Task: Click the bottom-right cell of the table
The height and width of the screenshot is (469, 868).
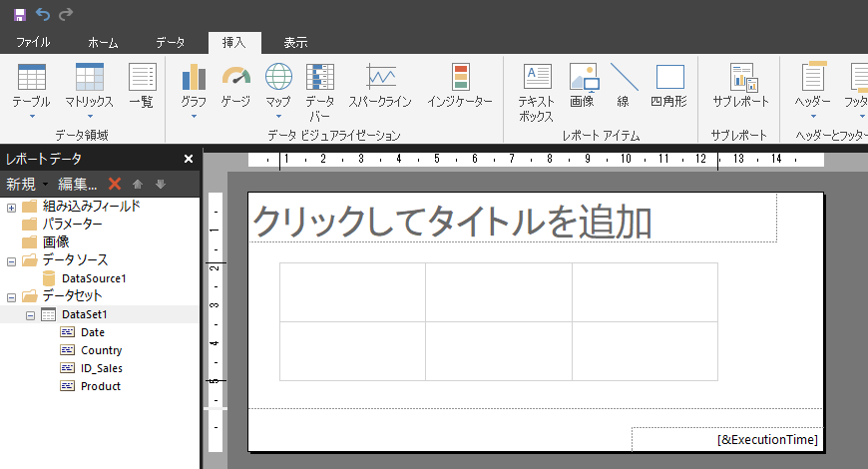Action: [645, 351]
